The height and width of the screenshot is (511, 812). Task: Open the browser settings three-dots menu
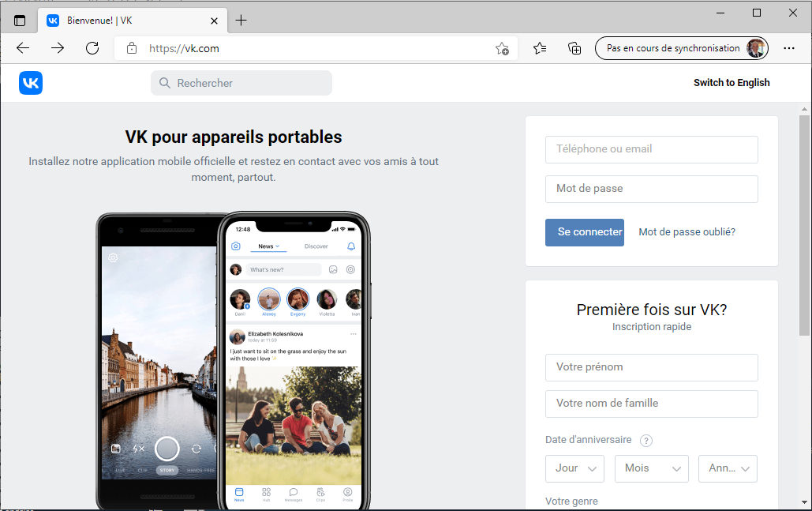(x=788, y=48)
